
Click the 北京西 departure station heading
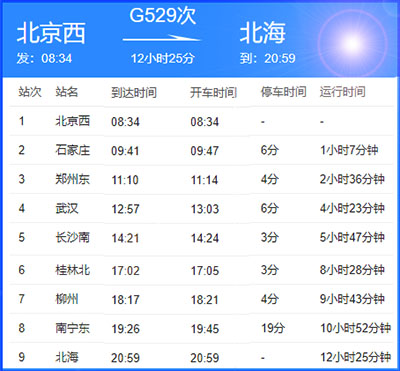tap(51, 34)
